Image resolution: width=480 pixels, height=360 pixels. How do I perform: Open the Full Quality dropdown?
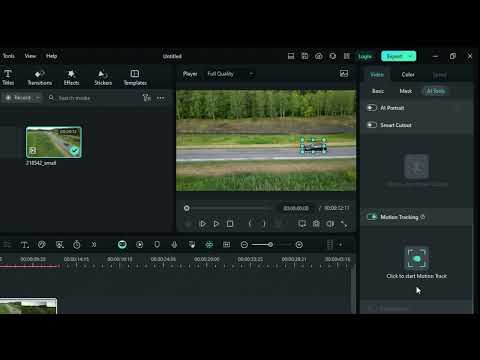(230, 74)
